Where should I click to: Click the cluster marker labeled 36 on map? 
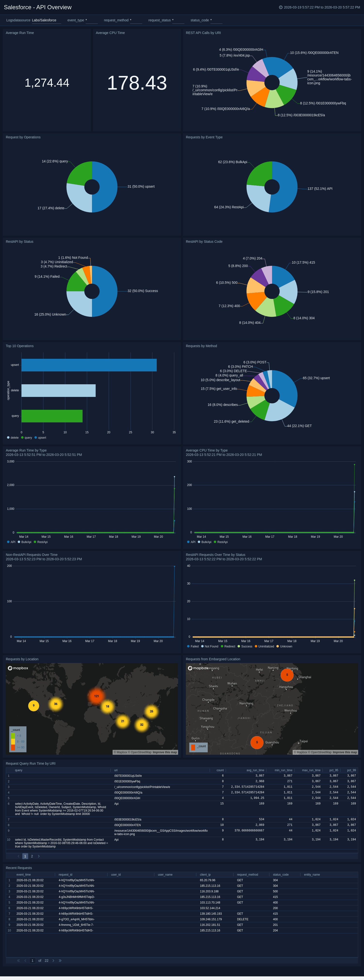pos(56,704)
